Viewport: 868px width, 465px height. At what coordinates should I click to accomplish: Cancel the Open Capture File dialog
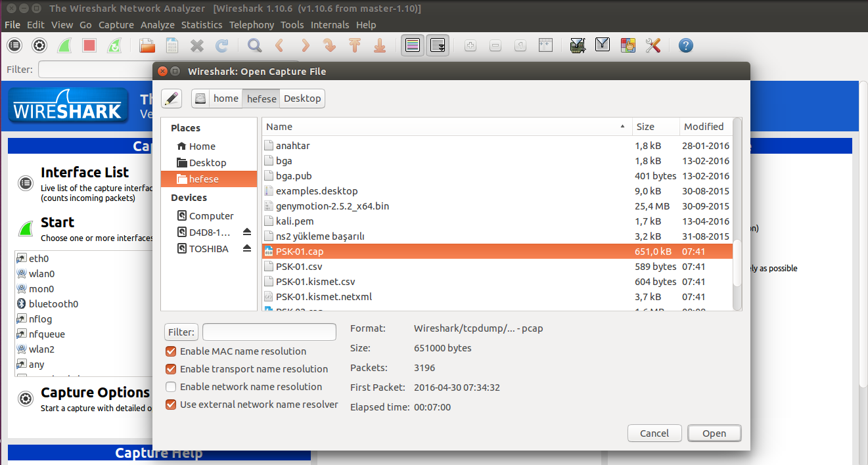tap(654, 433)
